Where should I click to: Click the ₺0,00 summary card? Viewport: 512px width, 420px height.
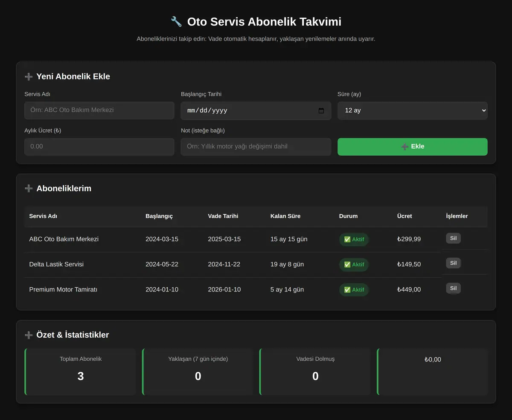coord(432,372)
